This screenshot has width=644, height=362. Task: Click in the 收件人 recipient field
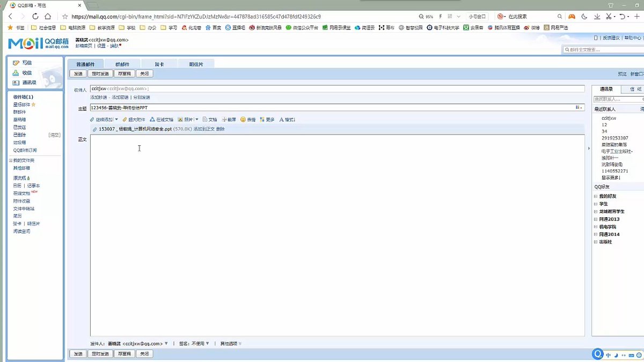[338, 89]
